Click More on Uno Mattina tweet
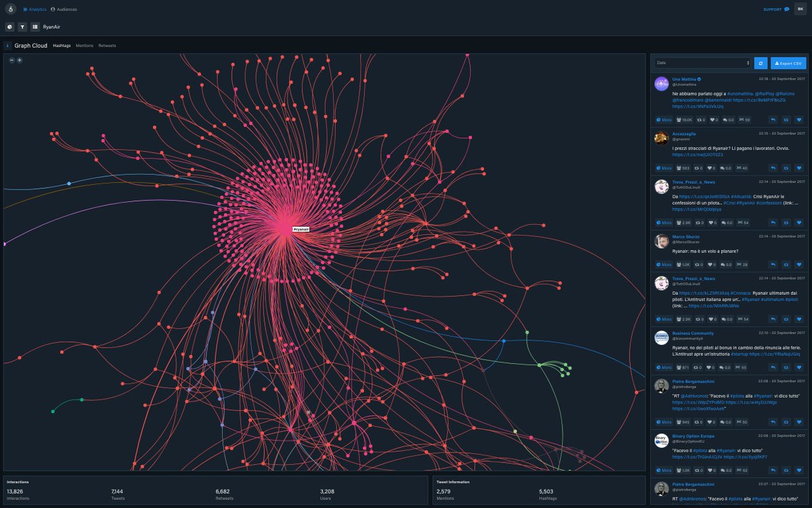This screenshot has width=812, height=508. coord(664,120)
